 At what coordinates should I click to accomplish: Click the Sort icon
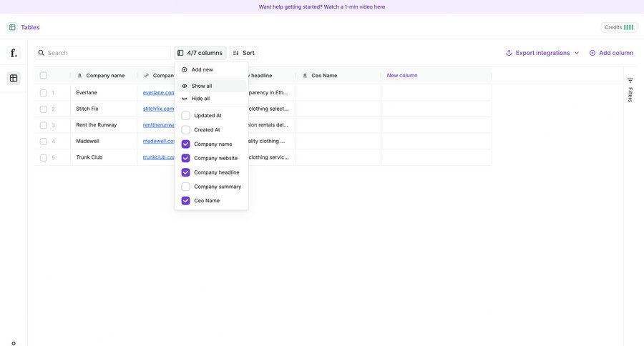click(x=235, y=52)
